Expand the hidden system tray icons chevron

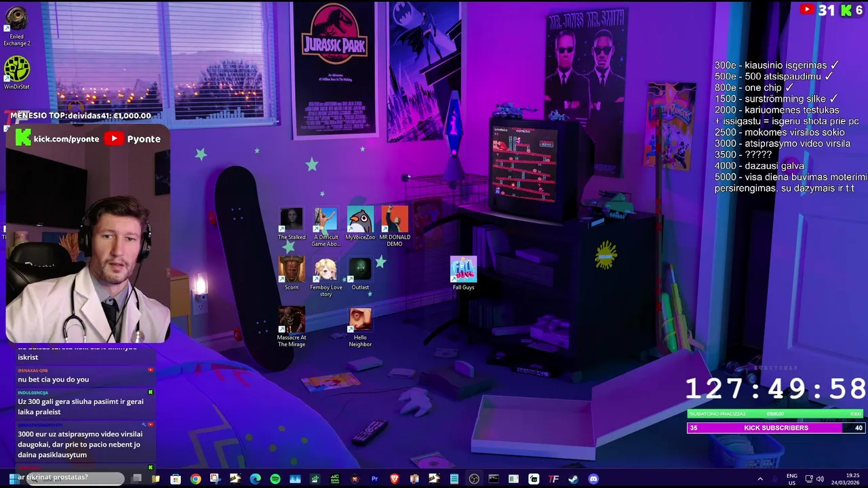(760, 479)
